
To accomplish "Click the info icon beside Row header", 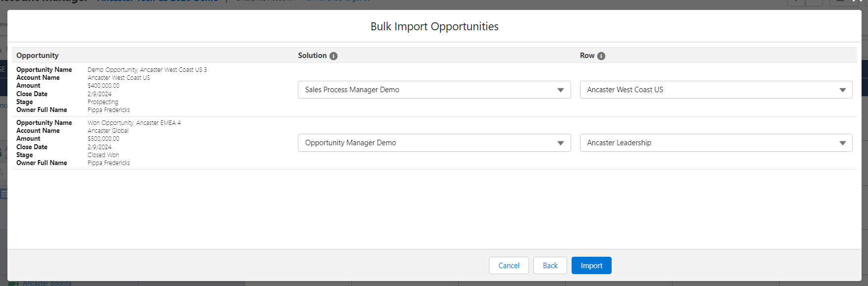I will 601,56.
